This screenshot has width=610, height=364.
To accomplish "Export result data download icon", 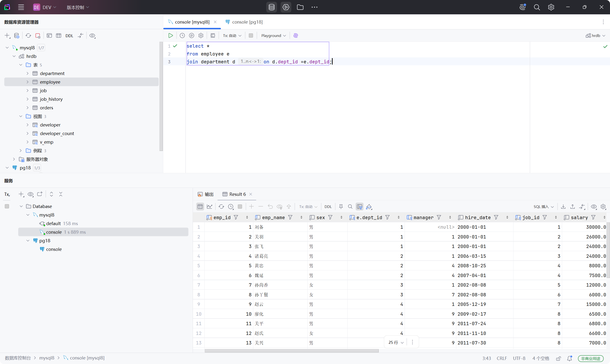I will click(563, 207).
